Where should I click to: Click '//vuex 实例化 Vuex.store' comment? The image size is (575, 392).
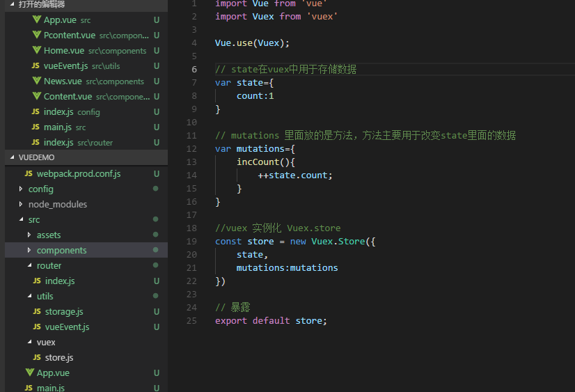tap(278, 228)
